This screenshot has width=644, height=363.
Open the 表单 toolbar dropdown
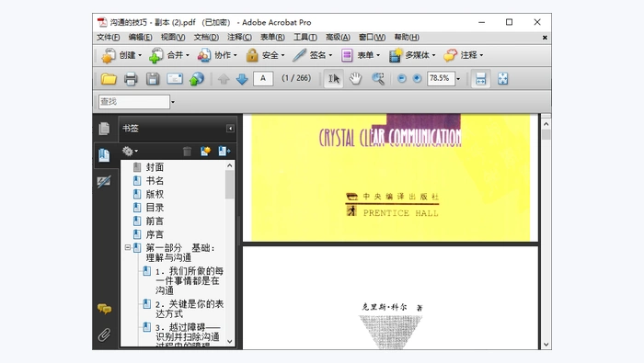[x=361, y=55]
